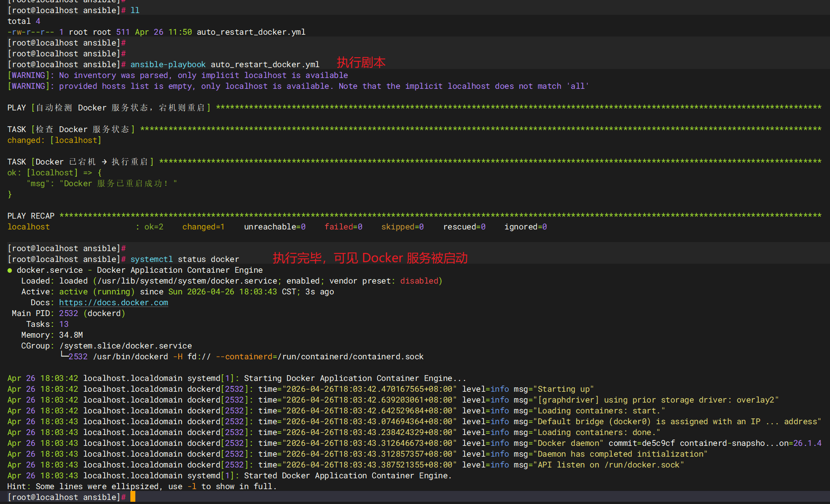Click the 'll' command text
This screenshot has height=504, width=830.
[135, 10]
